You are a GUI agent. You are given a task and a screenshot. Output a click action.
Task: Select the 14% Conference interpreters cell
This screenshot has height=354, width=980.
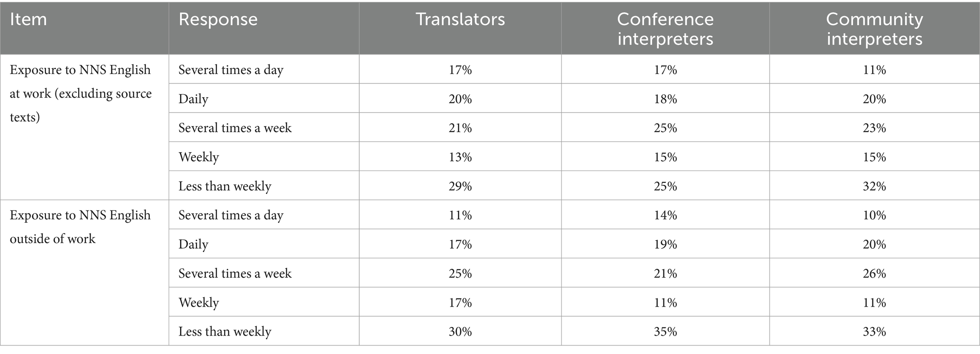point(665,215)
